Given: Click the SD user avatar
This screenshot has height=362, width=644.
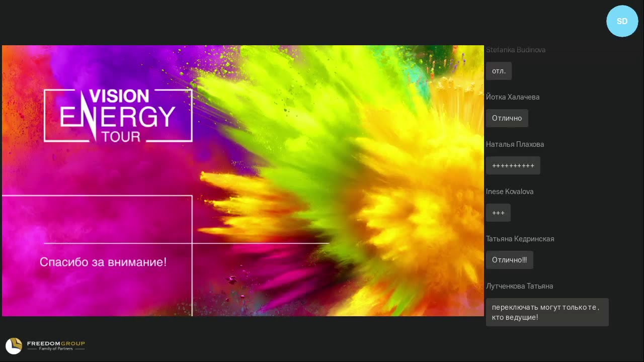Looking at the screenshot, I should point(622,21).
